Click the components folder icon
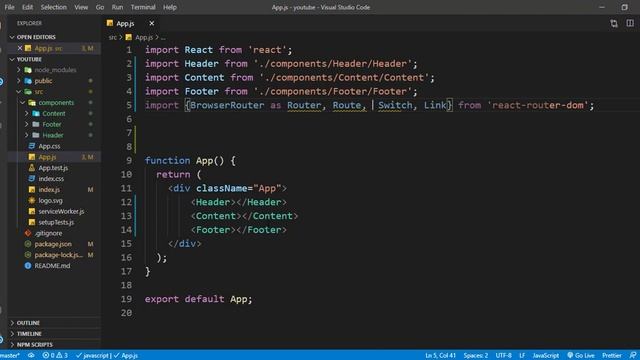This screenshot has width=640, height=360. pos(32,102)
